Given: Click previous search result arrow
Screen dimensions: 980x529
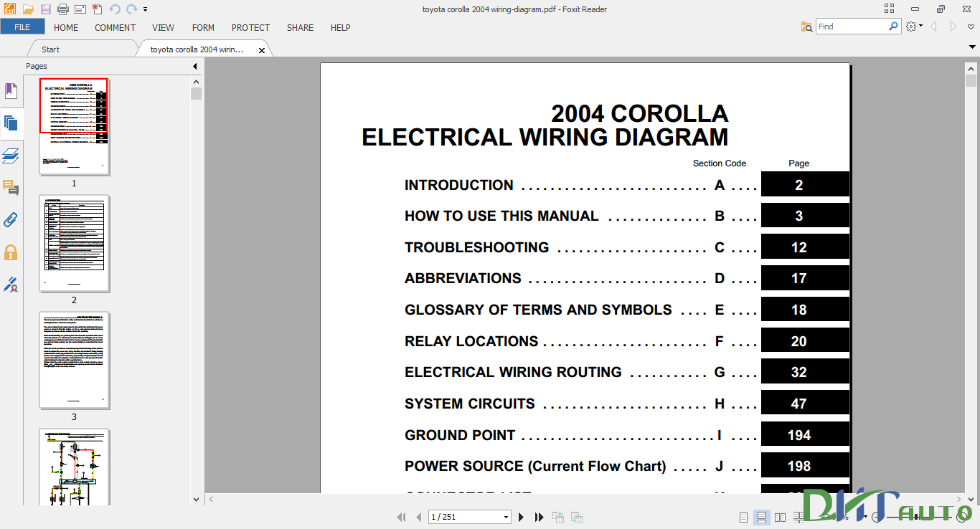Looking at the screenshot, I should click(933, 27).
